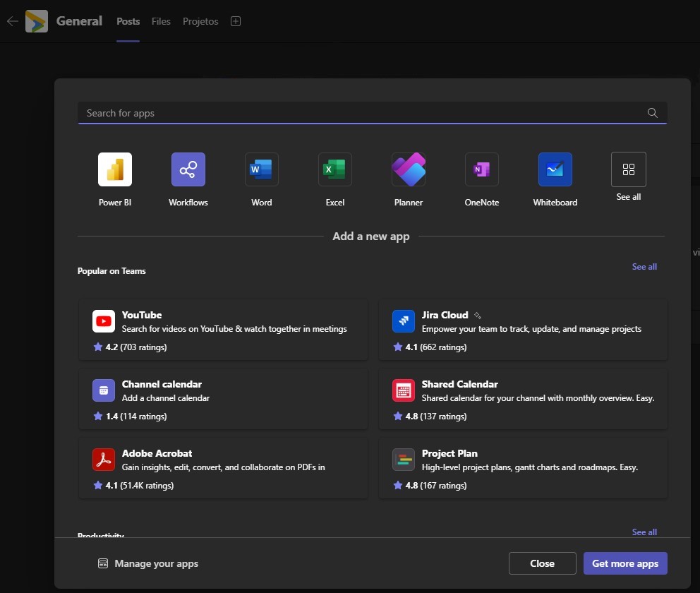Select the Jira Cloud app icon
700x593 pixels.
pyautogui.click(x=403, y=321)
